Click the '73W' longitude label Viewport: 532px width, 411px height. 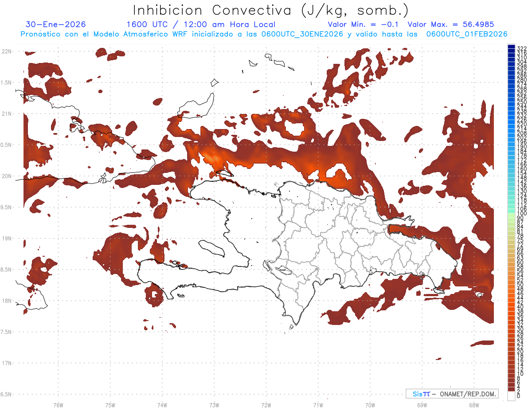point(214,405)
